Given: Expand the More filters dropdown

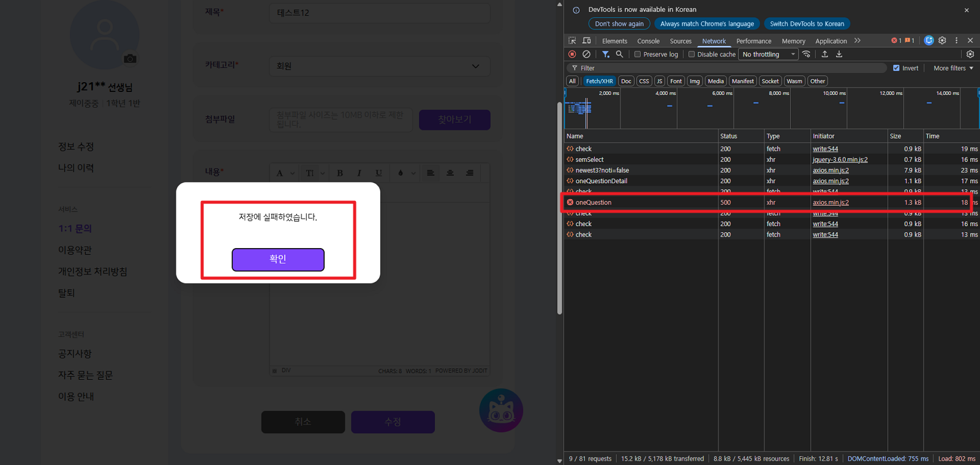Looking at the screenshot, I should 953,68.
